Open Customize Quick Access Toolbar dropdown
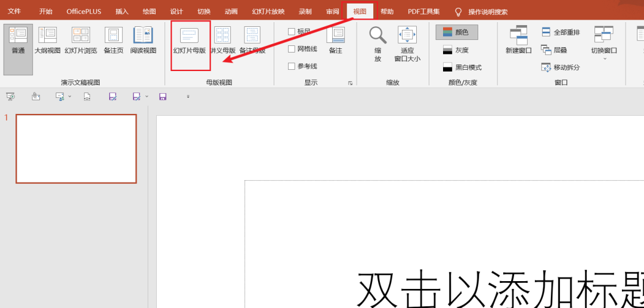644x308 pixels. 188,97
